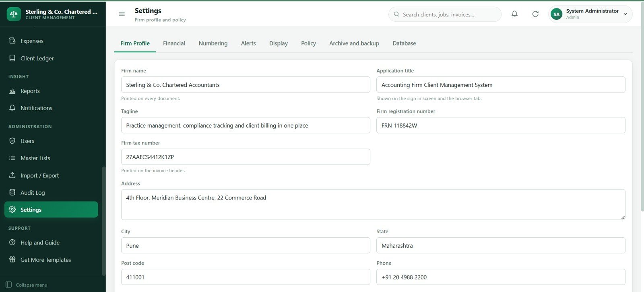The height and width of the screenshot is (292, 644).
Task: Switch to the Numbering tab
Action: coord(213,43)
